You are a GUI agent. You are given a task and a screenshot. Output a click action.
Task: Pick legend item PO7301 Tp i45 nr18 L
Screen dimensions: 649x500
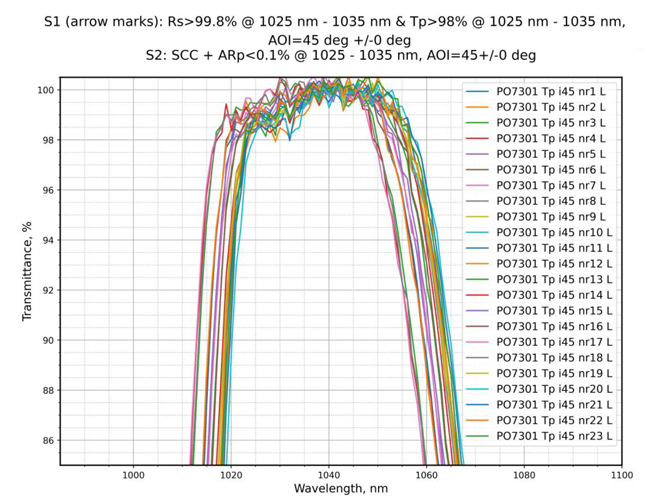click(554, 357)
